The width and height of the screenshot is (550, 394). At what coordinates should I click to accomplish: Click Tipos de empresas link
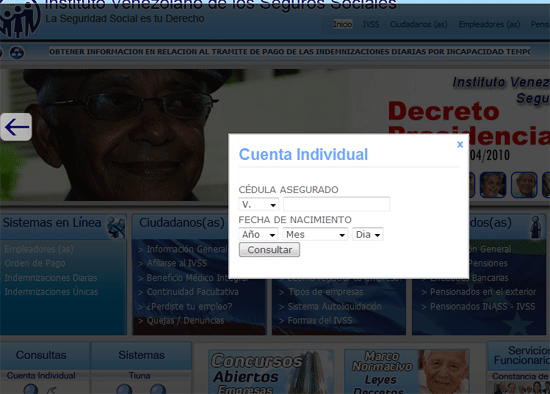pos(326,292)
